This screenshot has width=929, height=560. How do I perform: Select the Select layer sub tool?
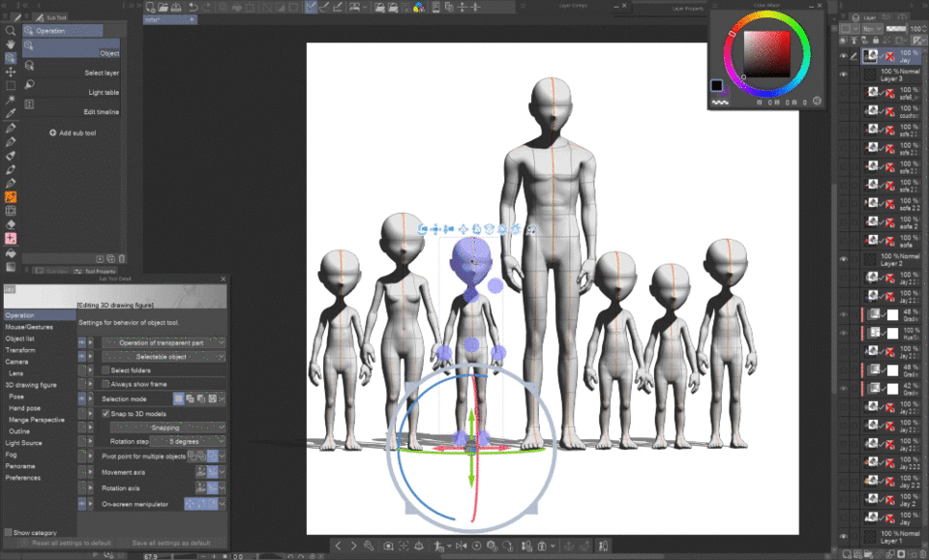coord(71,69)
